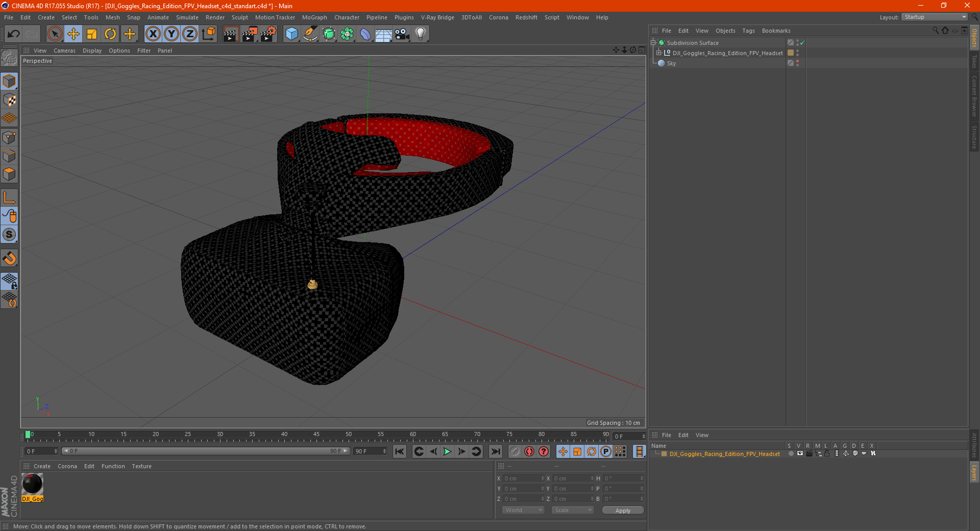
Task: Select the Sky object
Action: pyautogui.click(x=671, y=63)
